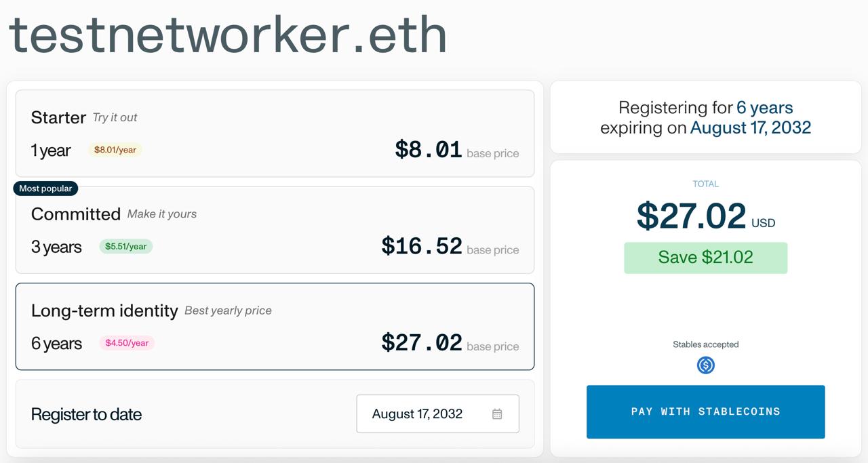
Task: Click the $5.51/year green price tag
Action: (125, 246)
